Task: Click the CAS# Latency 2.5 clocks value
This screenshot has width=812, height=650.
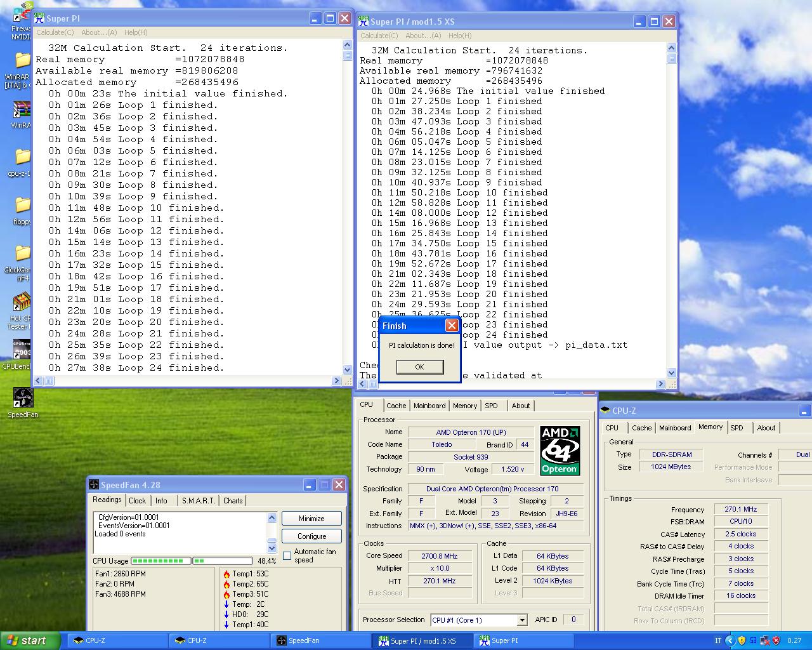Action: 741,534
